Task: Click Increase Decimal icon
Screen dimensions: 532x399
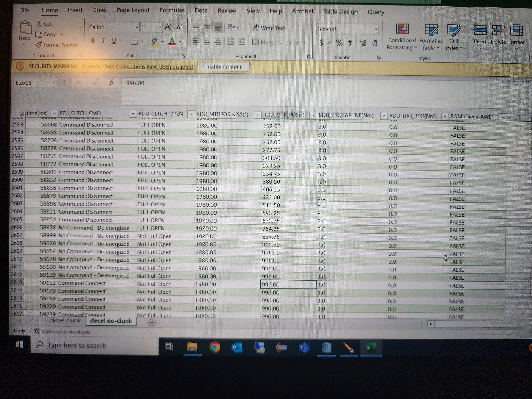Action: coord(363,43)
